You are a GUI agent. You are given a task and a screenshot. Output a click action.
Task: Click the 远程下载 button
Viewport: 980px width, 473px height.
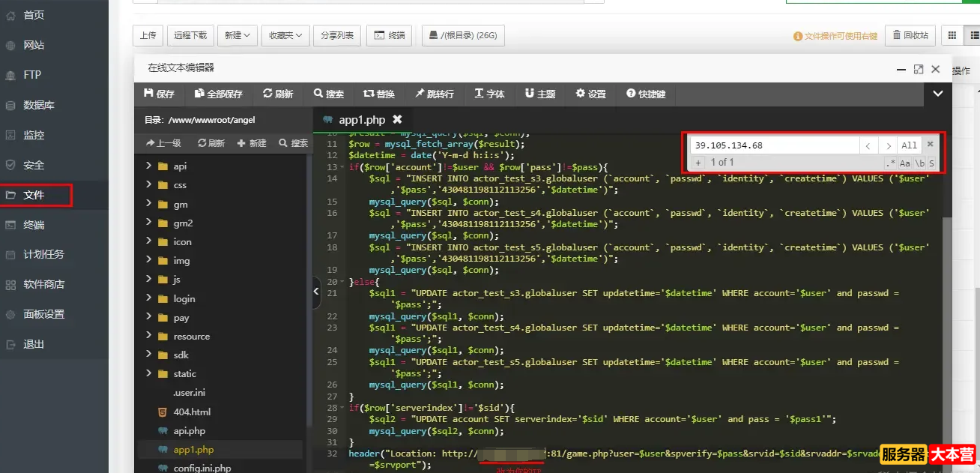pos(190,35)
